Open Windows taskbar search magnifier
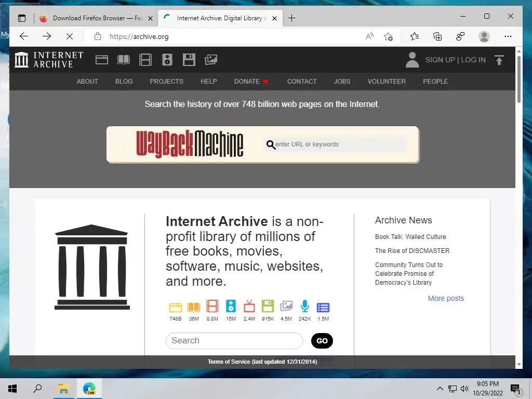Image resolution: width=532 pixels, height=399 pixels. [37, 389]
